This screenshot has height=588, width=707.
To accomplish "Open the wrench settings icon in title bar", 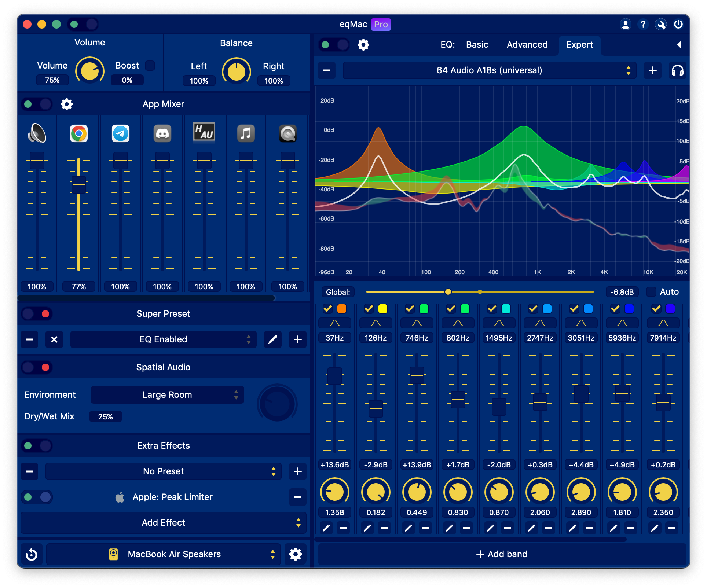I will (x=661, y=25).
